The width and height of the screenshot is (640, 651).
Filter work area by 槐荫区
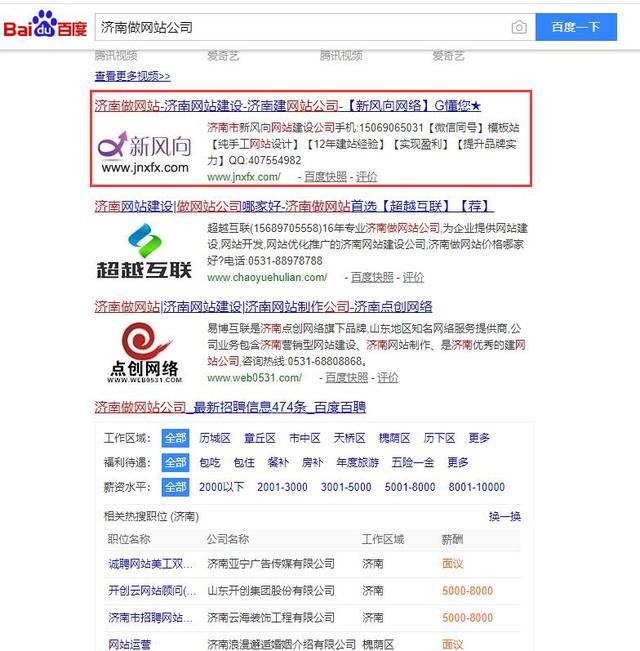point(394,438)
